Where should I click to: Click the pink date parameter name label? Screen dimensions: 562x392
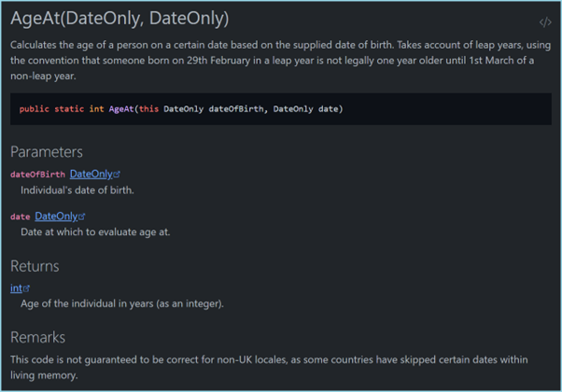(20, 217)
